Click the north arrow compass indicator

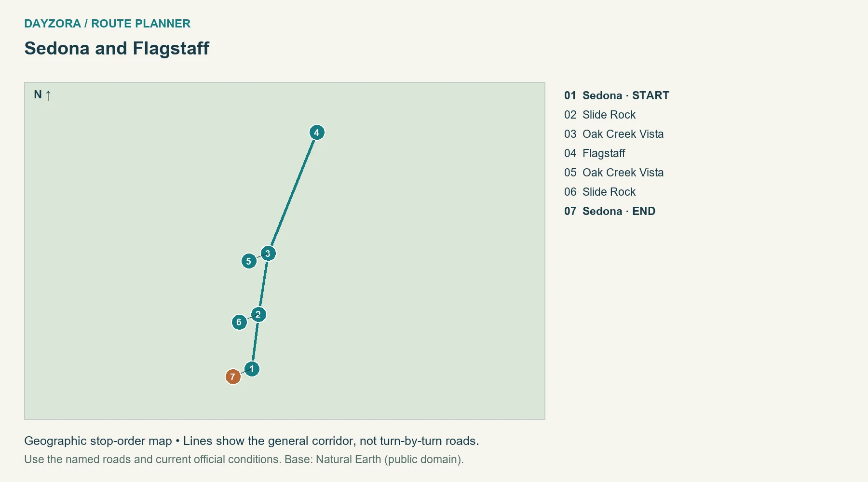42,95
